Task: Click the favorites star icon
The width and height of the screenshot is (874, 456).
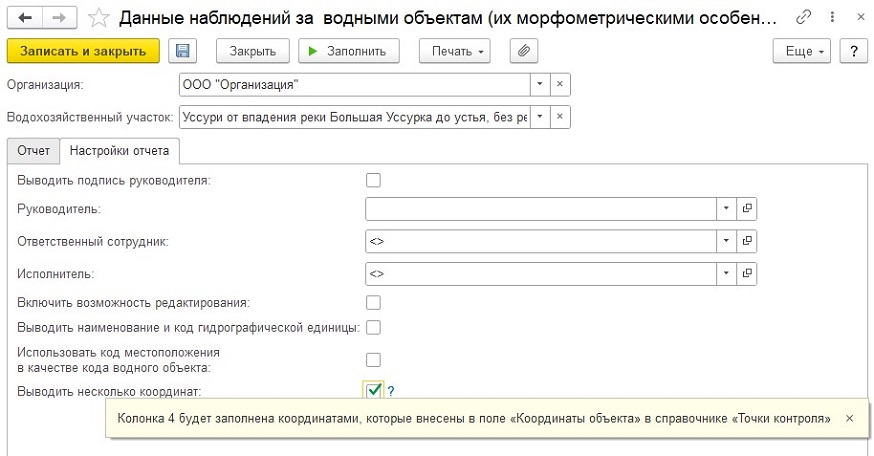Action: click(99, 18)
